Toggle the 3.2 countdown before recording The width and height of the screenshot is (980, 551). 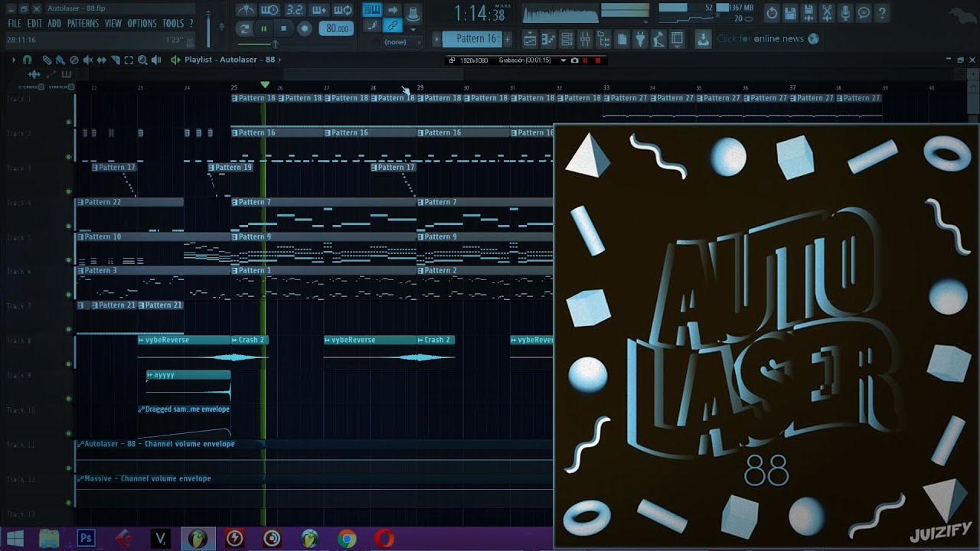point(294,10)
